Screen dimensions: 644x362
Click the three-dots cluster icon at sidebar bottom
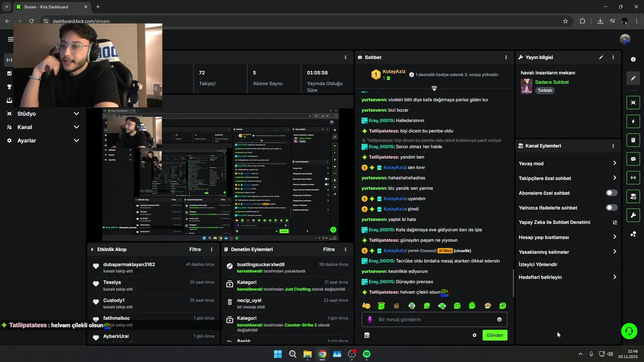tap(633, 234)
